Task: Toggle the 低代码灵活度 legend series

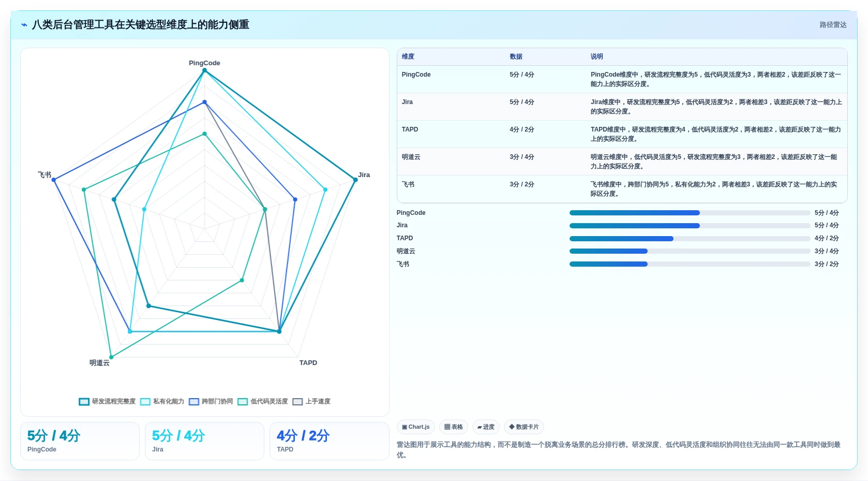Action: 263,401
